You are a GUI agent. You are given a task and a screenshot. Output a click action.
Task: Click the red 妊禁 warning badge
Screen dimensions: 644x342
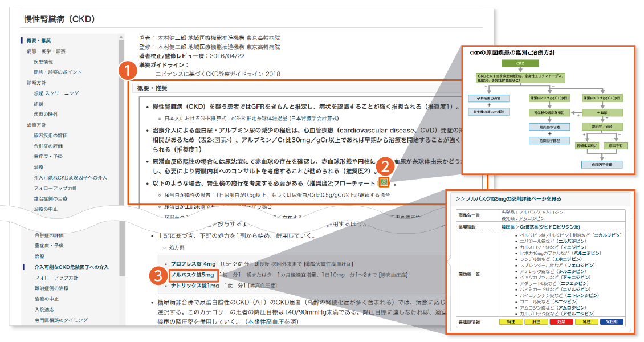(561, 322)
